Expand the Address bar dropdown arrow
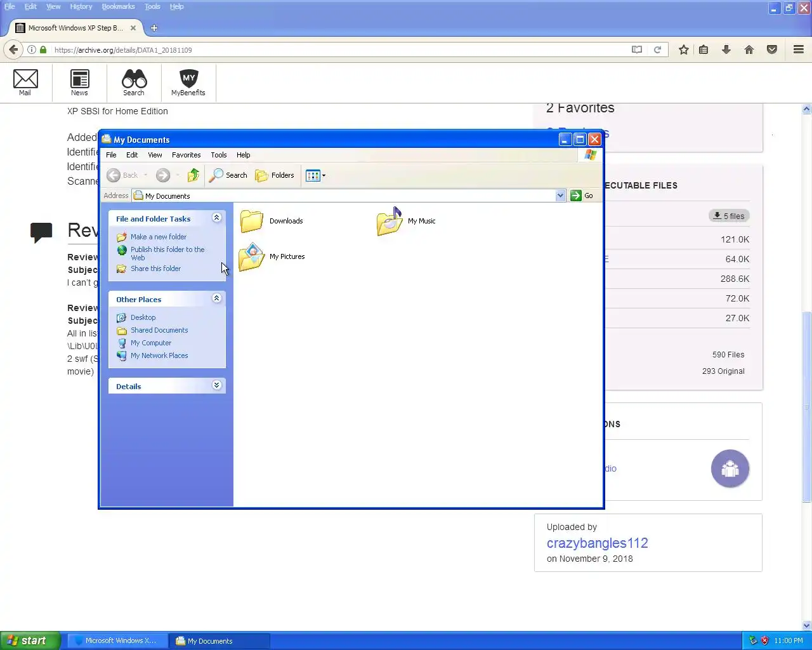 (x=560, y=196)
